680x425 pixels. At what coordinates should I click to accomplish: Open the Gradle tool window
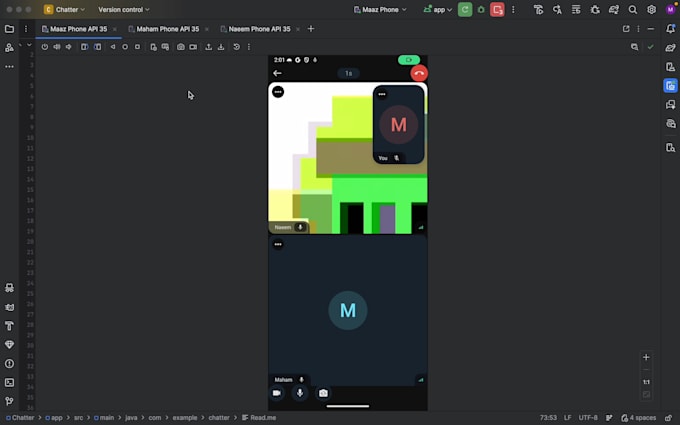coord(670,48)
